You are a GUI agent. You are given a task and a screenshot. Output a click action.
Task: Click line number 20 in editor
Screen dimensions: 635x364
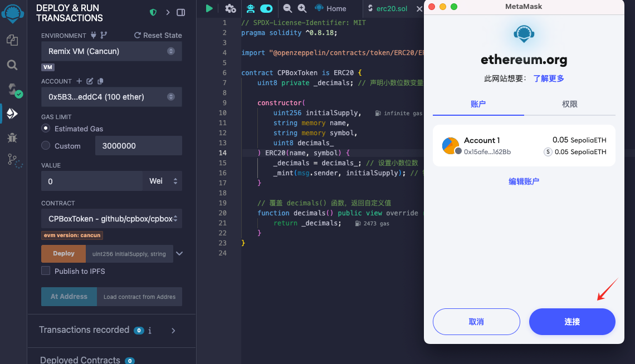click(223, 213)
